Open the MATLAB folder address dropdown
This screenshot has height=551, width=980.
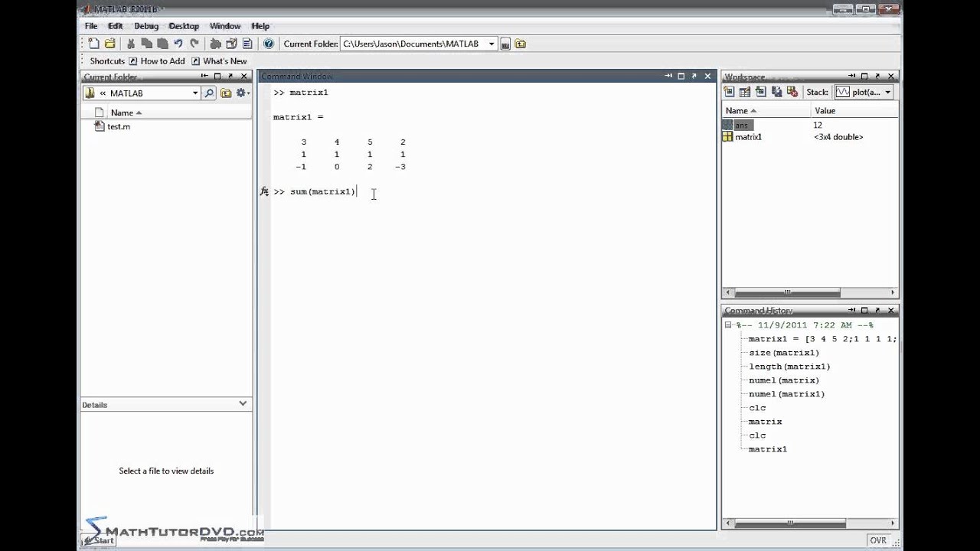[195, 93]
